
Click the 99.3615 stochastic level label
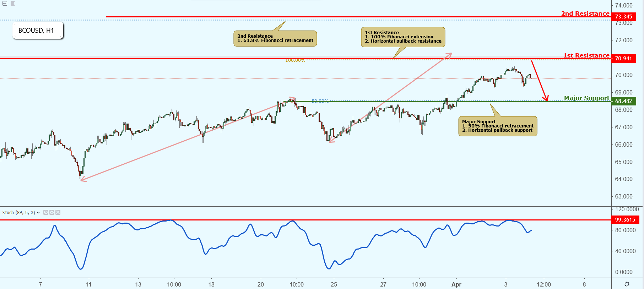[x=625, y=220]
